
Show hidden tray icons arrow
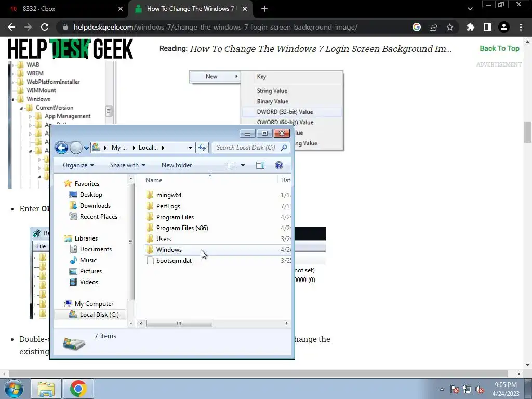[x=442, y=389]
